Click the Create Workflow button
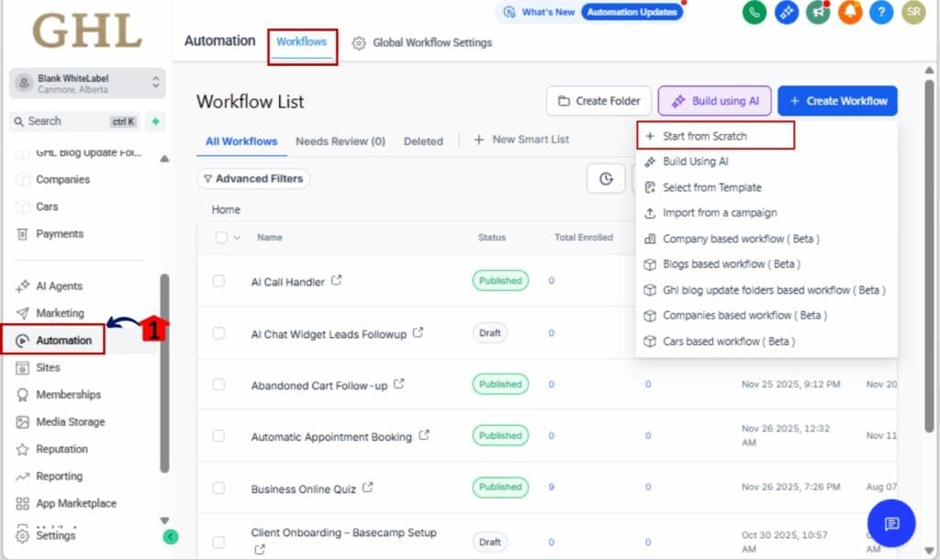The image size is (940, 560). pos(837,101)
